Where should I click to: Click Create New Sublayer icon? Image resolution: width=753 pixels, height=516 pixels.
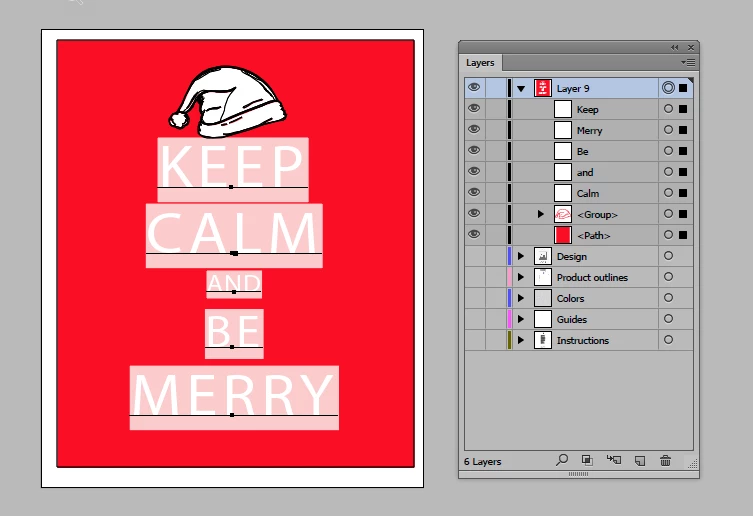[614, 460]
